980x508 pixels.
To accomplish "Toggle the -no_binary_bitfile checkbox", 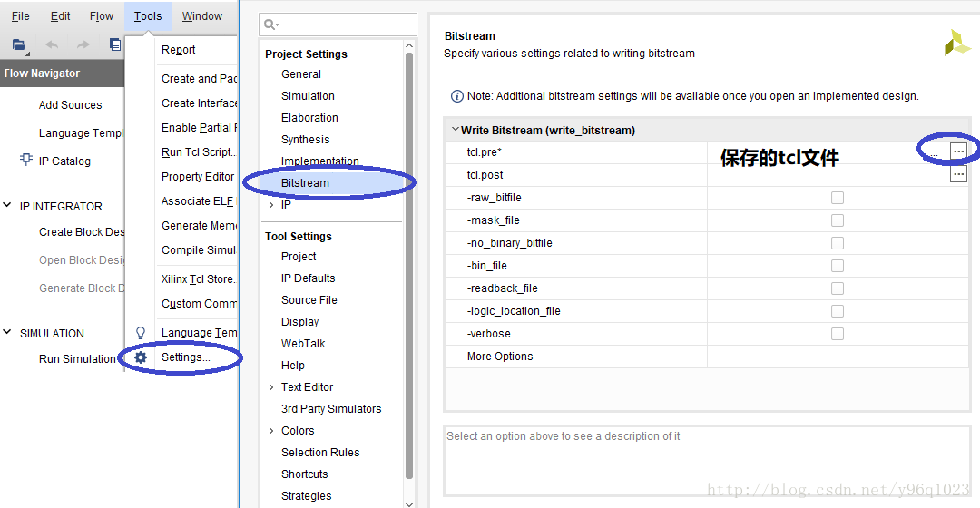I will [838, 243].
